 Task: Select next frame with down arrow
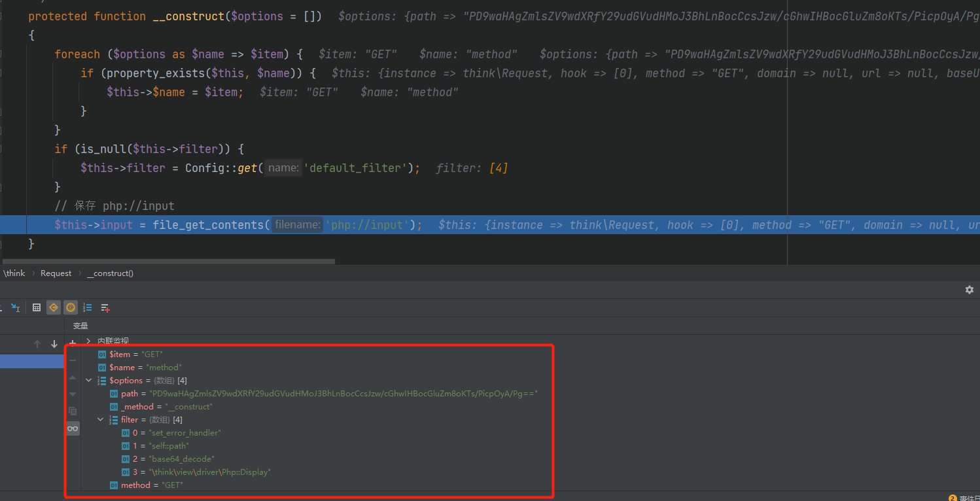pos(54,344)
